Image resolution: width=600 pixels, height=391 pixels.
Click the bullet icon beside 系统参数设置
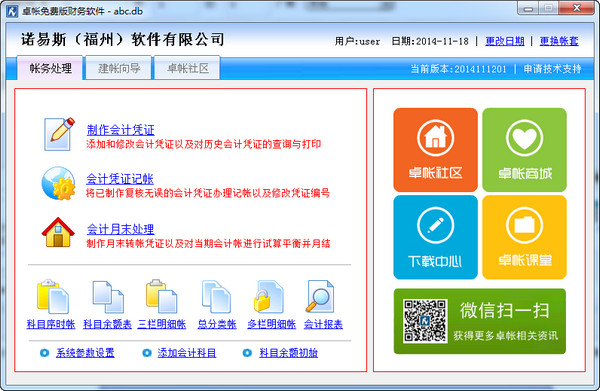click(x=44, y=353)
